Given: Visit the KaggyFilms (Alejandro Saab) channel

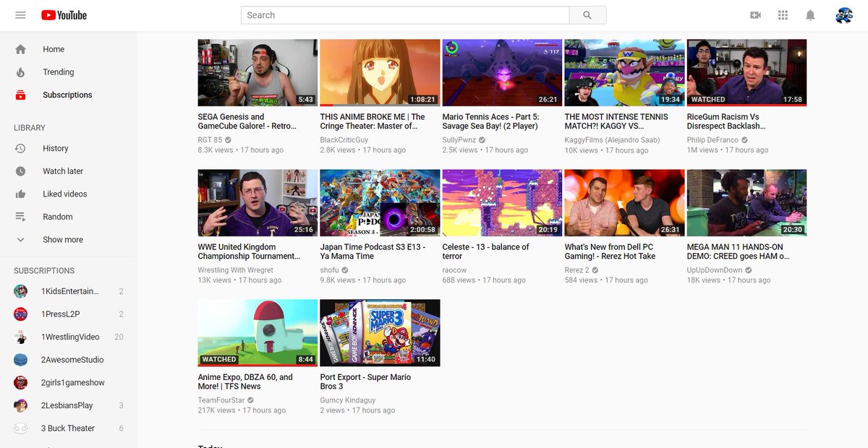Looking at the screenshot, I should [612, 140].
